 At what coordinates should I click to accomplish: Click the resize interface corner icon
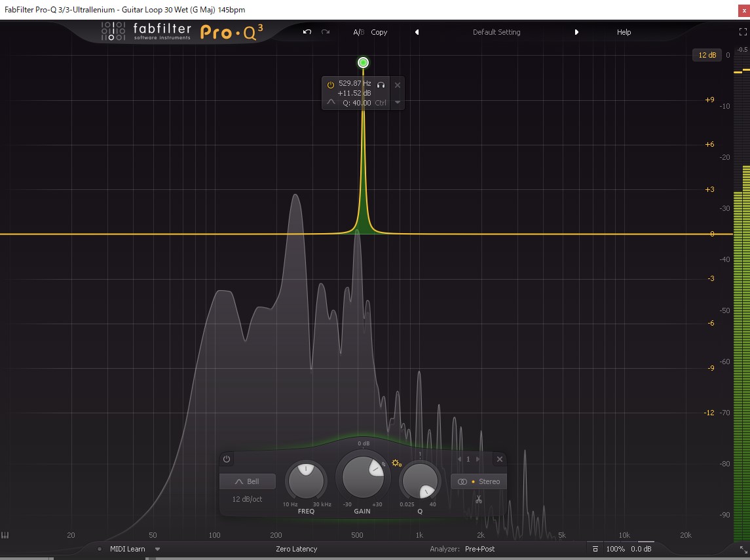742,550
